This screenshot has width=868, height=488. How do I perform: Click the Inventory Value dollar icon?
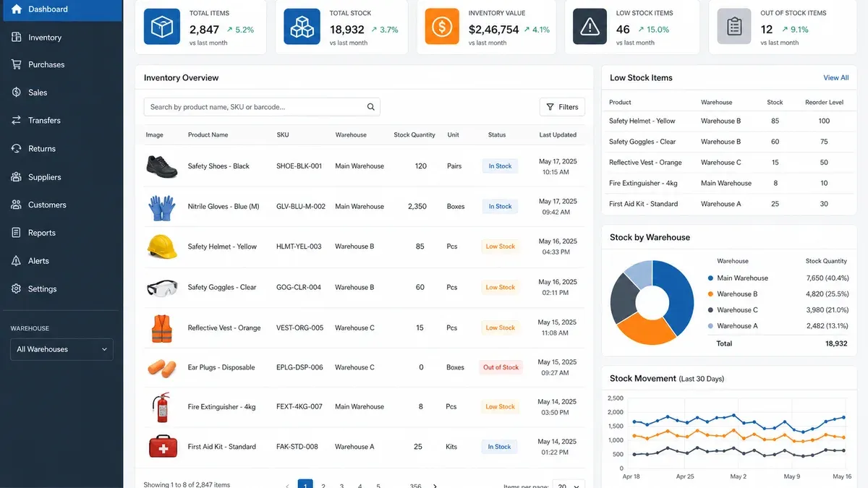[442, 27]
